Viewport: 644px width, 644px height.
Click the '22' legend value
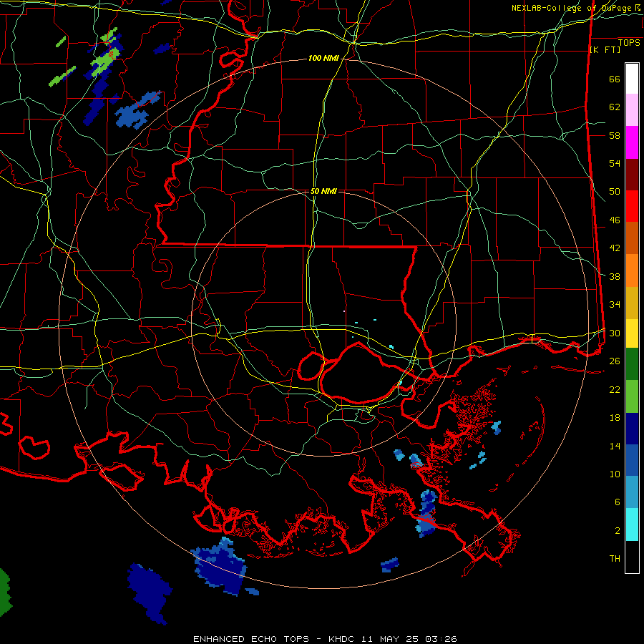pyautogui.click(x=615, y=389)
